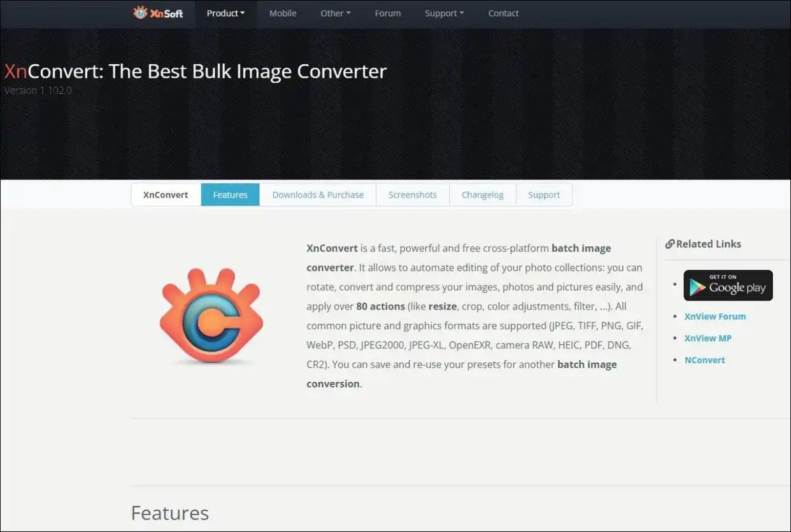This screenshot has width=791, height=532.
Task: Open the Product dropdown menu
Action: pyautogui.click(x=225, y=13)
